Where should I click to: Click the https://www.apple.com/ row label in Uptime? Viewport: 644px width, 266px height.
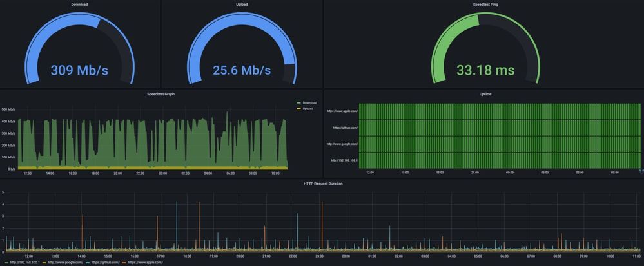click(x=342, y=111)
